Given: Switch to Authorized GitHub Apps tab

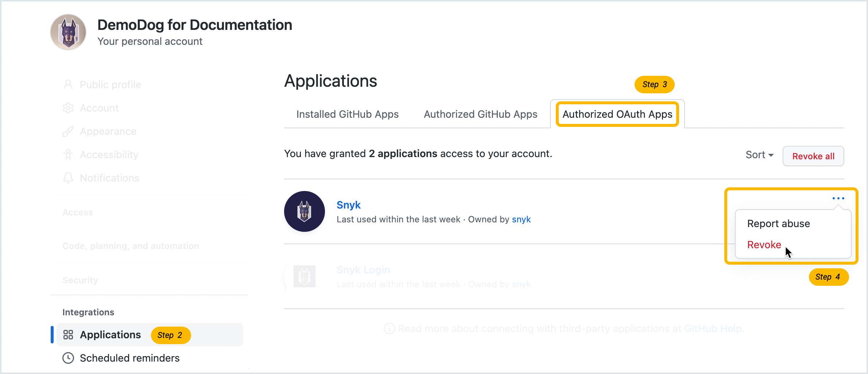Looking at the screenshot, I should tap(480, 114).
